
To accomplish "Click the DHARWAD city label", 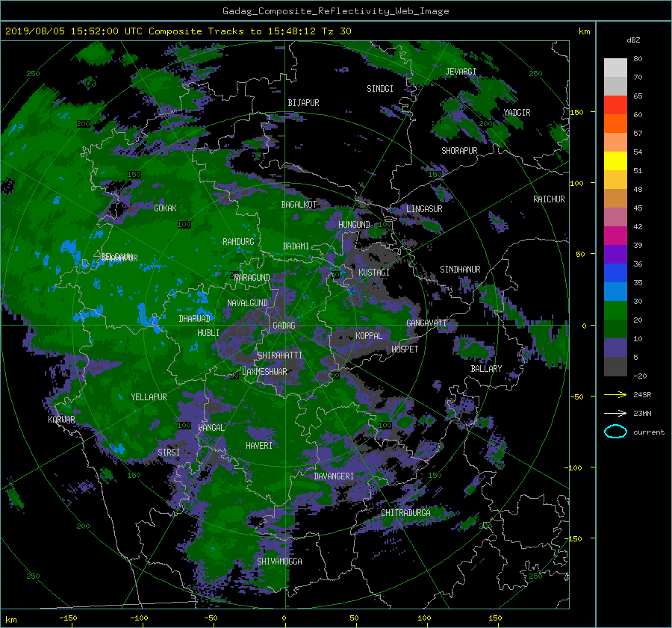I will click(195, 319).
